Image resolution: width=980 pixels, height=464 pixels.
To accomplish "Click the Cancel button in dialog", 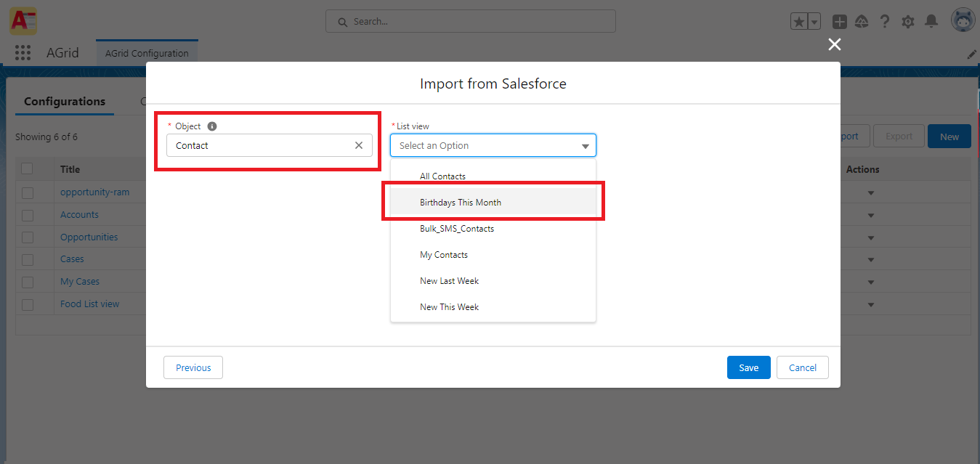I will [x=803, y=367].
